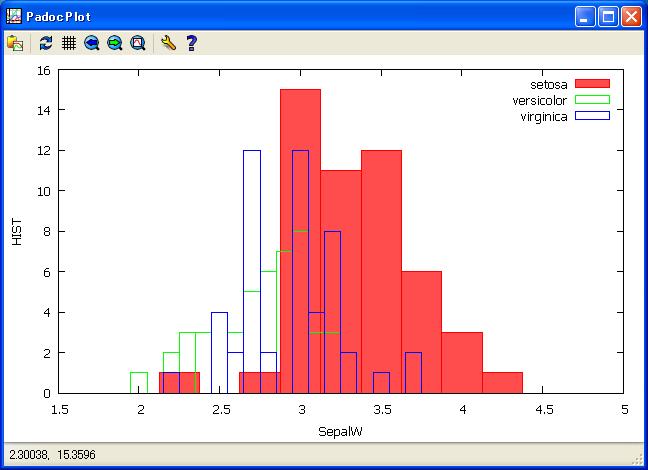Click the replot refresh icon
Screen dimensions: 648x470
pyautogui.click(x=46, y=43)
